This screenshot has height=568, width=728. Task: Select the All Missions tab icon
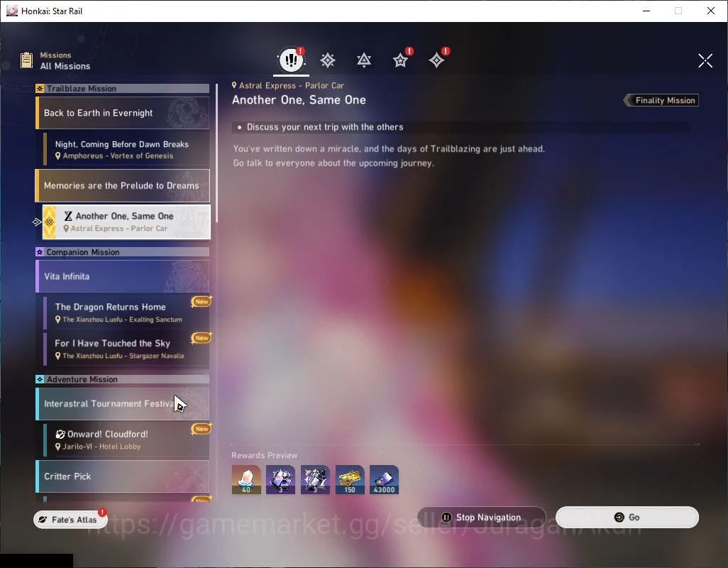pyautogui.click(x=291, y=60)
